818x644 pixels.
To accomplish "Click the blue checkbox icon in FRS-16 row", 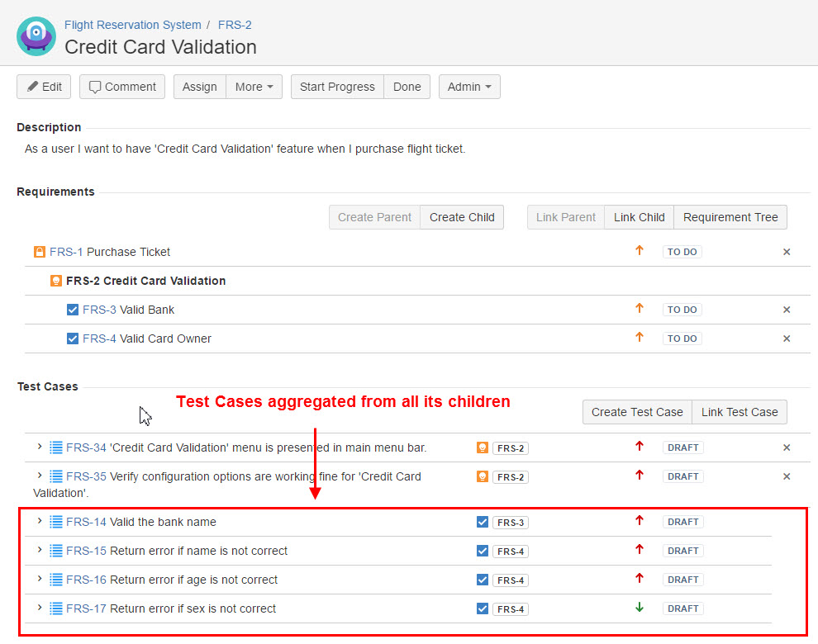I will [483, 580].
